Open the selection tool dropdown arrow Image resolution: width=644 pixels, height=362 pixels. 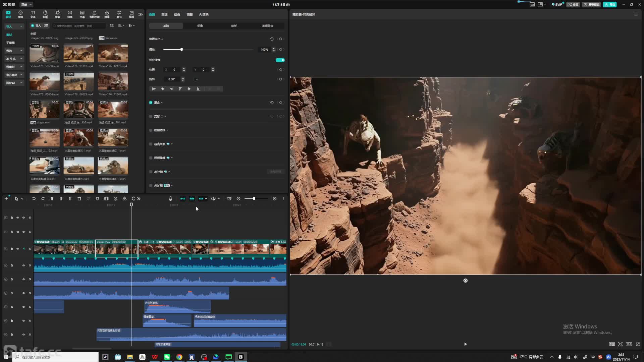pos(22,199)
